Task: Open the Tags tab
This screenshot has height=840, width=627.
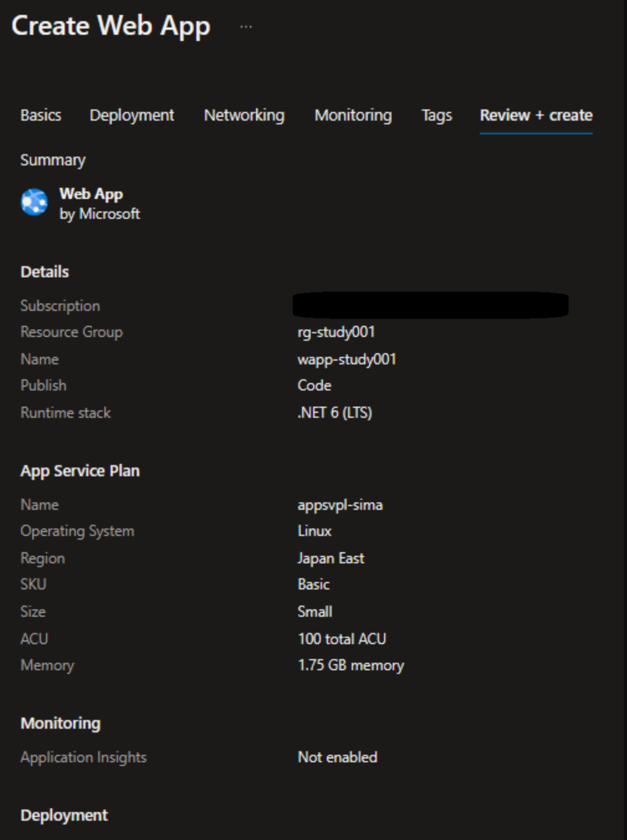Action: (x=436, y=115)
